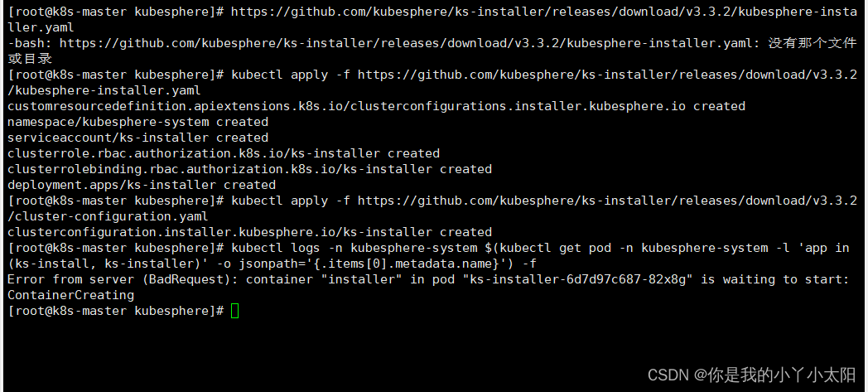Click the "CSDN" watermark text
Image resolution: width=868 pixels, height=392 pixels.
pyautogui.click(x=668, y=375)
